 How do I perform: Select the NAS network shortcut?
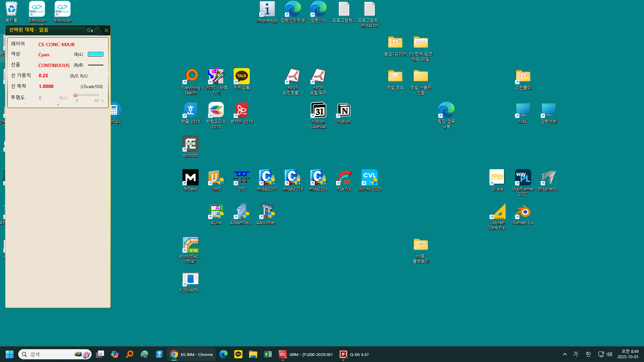523,113
